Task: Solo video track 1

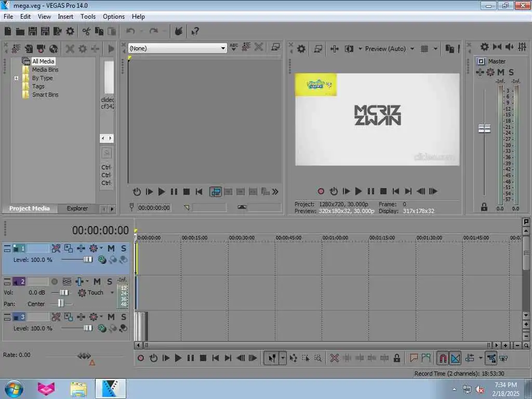Action: pos(124,248)
